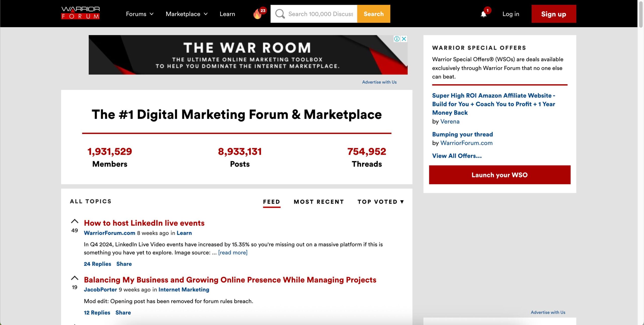The image size is (644, 325).
Task: Click the 1,931,529 Members count
Action: point(110,151)
